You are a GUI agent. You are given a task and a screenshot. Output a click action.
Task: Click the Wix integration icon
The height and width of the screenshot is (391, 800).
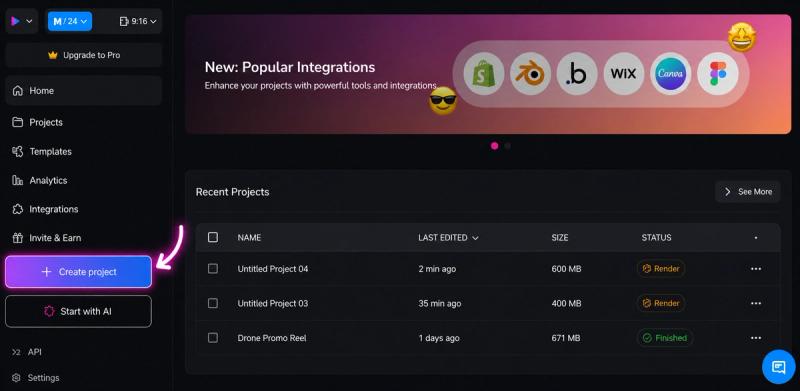pyautogui.click(x=623, y=74)
